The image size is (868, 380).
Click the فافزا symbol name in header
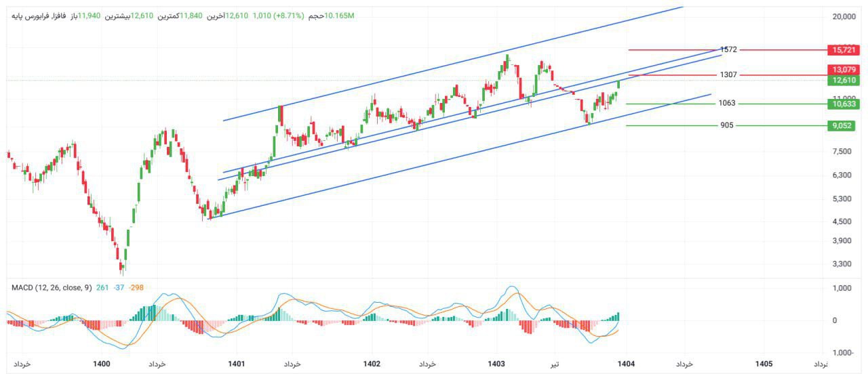click(x=56, y=16)
